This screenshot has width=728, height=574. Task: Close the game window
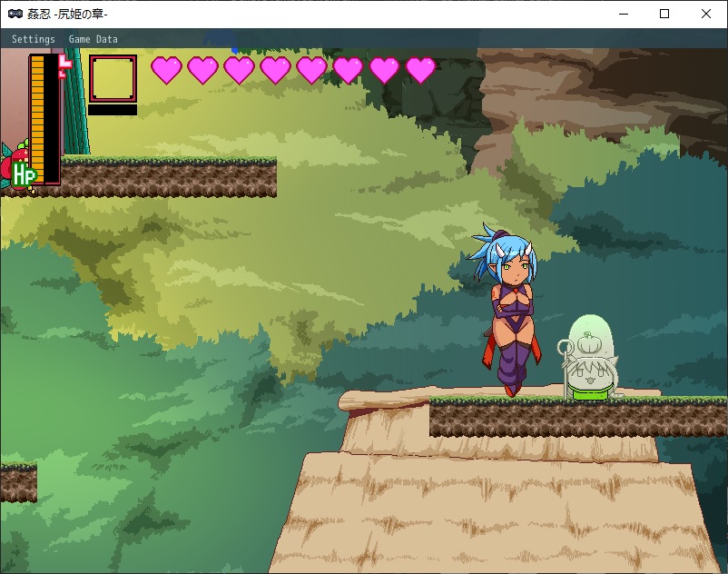point(705,14)
